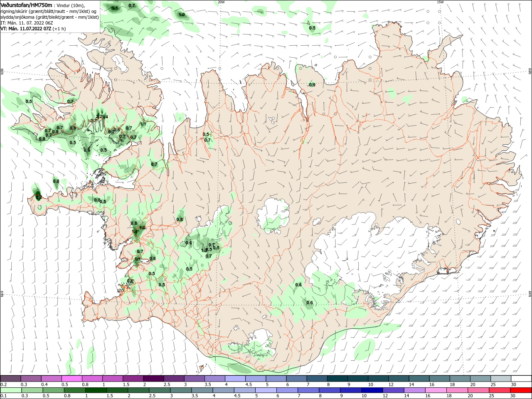This screenshot has width=532, height=399.
Task: Click the snow legend swatch between 6 and 7
Action: point(296,379)
